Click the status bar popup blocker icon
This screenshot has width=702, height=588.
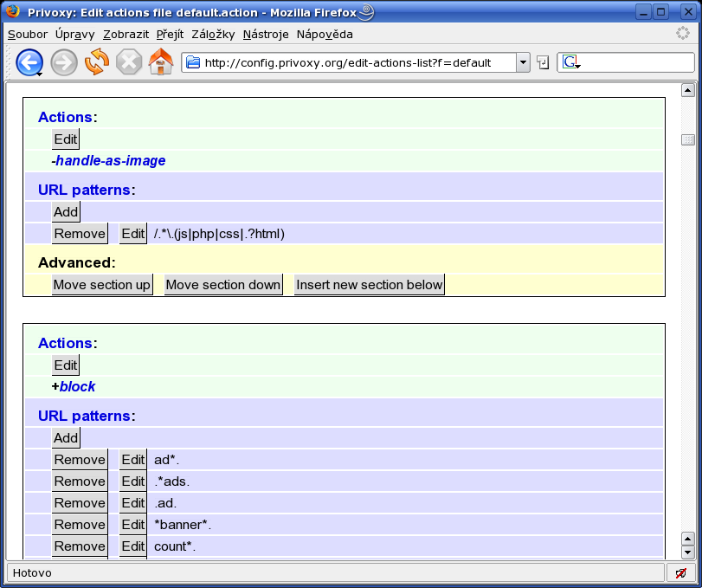[681, 572]
